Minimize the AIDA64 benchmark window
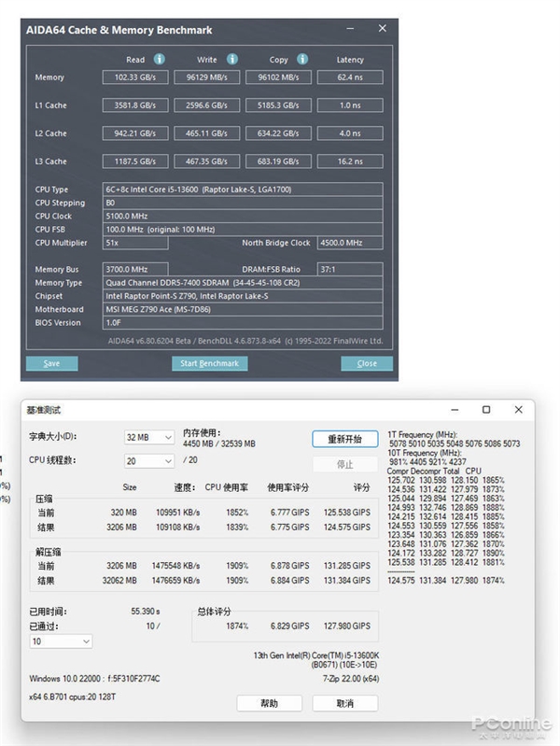The image size is (560, 746). [x=350, y=29]
